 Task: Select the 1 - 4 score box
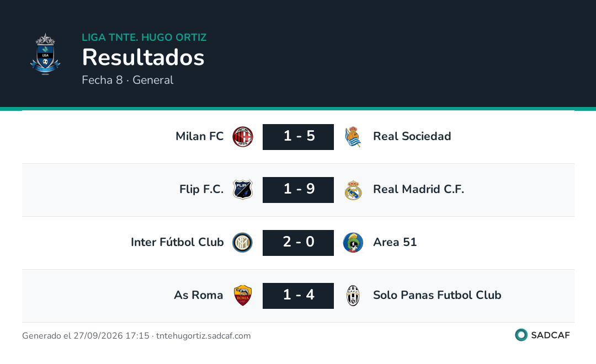(298, 296)
